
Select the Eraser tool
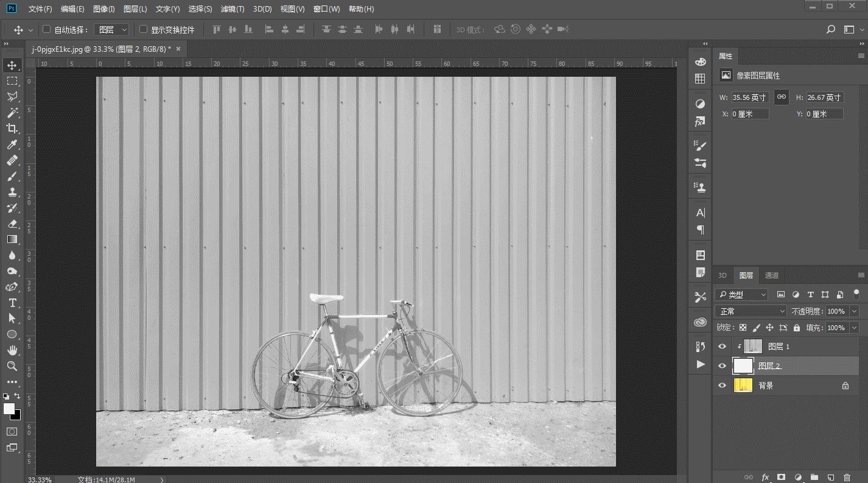coord(12,224)
